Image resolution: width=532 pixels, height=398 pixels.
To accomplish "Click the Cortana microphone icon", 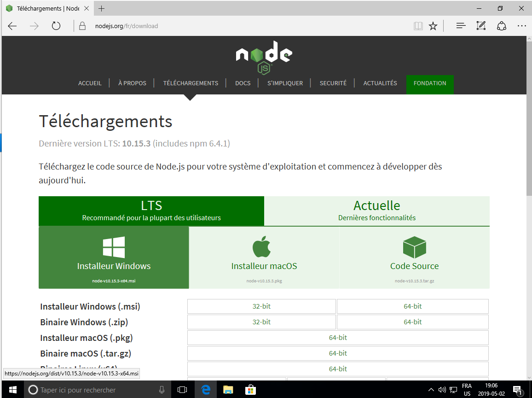I will [x=162, y=390].
